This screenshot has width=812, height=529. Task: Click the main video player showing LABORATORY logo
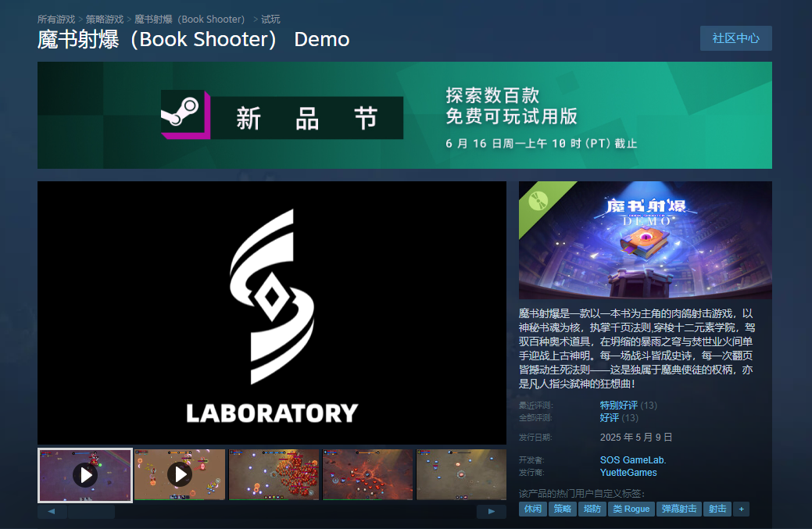point(272,313)
